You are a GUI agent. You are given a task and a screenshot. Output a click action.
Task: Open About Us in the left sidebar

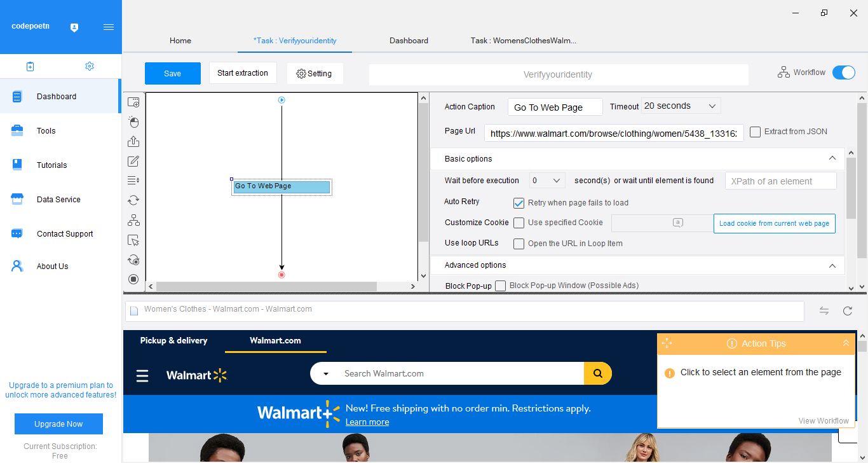60,266
